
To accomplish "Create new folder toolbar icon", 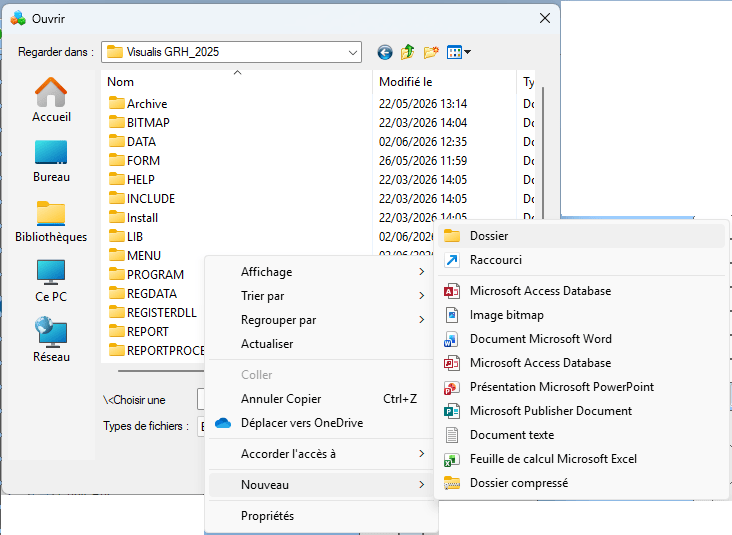I will (431, 52).
